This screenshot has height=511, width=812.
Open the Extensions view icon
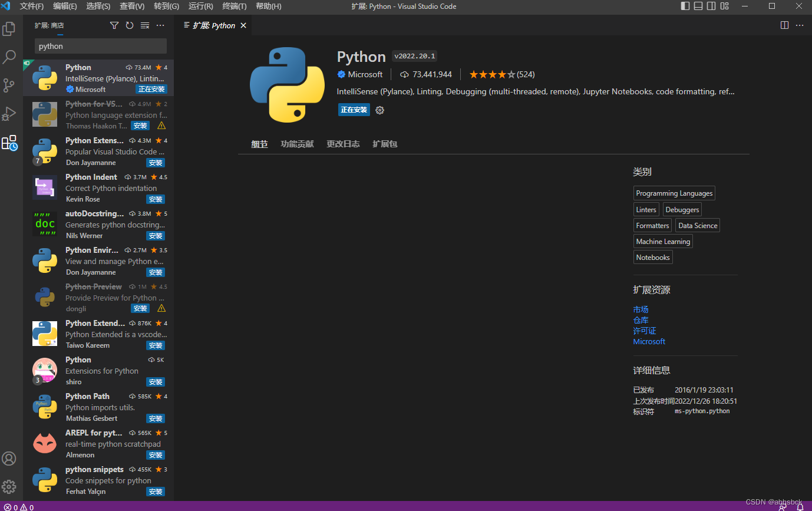[9, 142]
